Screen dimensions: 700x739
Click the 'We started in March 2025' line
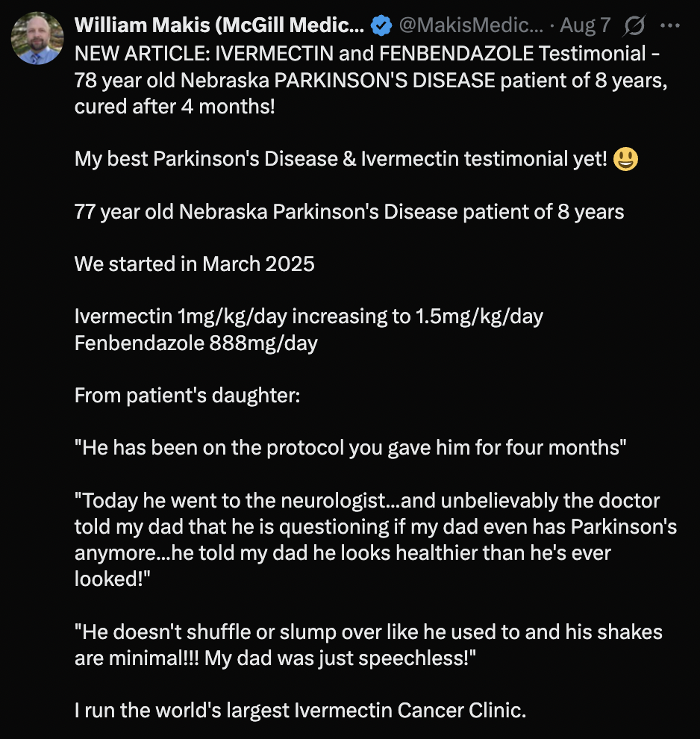click(195, 264)
